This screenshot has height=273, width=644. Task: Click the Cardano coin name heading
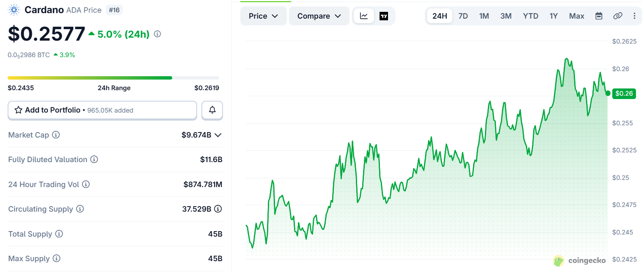[x=44, y=10]
